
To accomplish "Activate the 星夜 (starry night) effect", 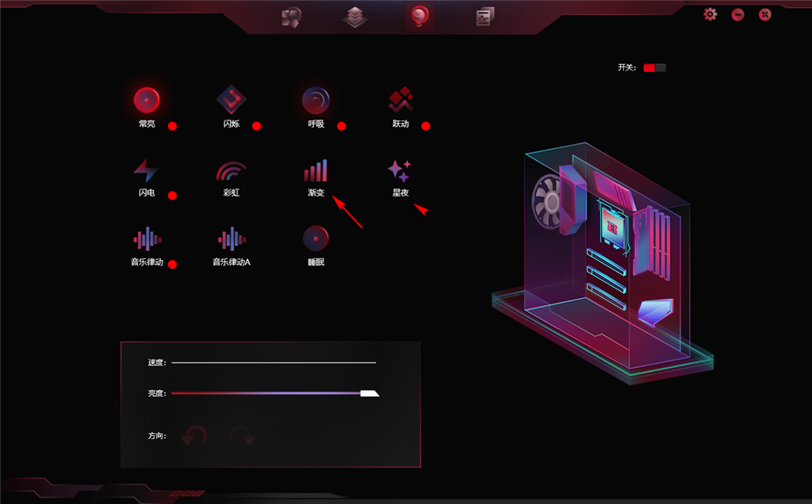I will [x=401, y=168].
